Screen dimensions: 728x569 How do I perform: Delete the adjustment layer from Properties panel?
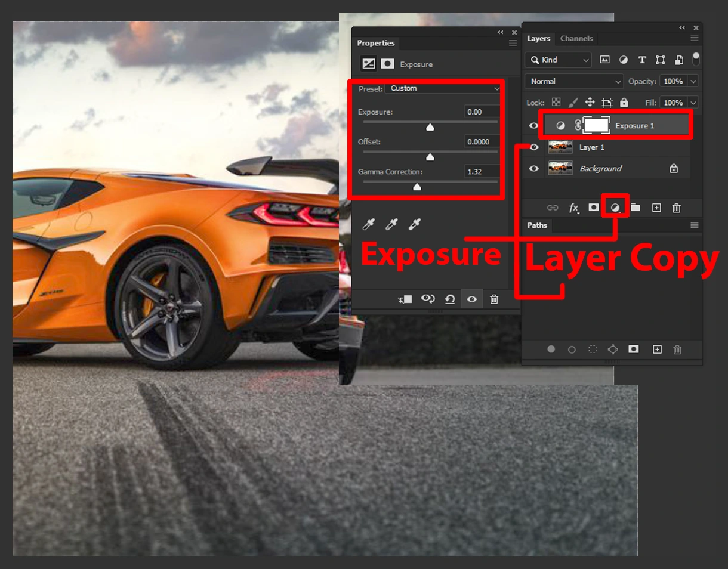point(494,299)
